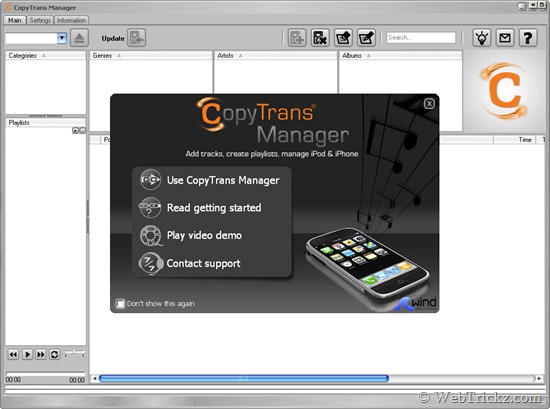Click the Contact support 7/7 icon
This screenshot has height=409, width=550.
pyautogui.click(x=150, y=263)
